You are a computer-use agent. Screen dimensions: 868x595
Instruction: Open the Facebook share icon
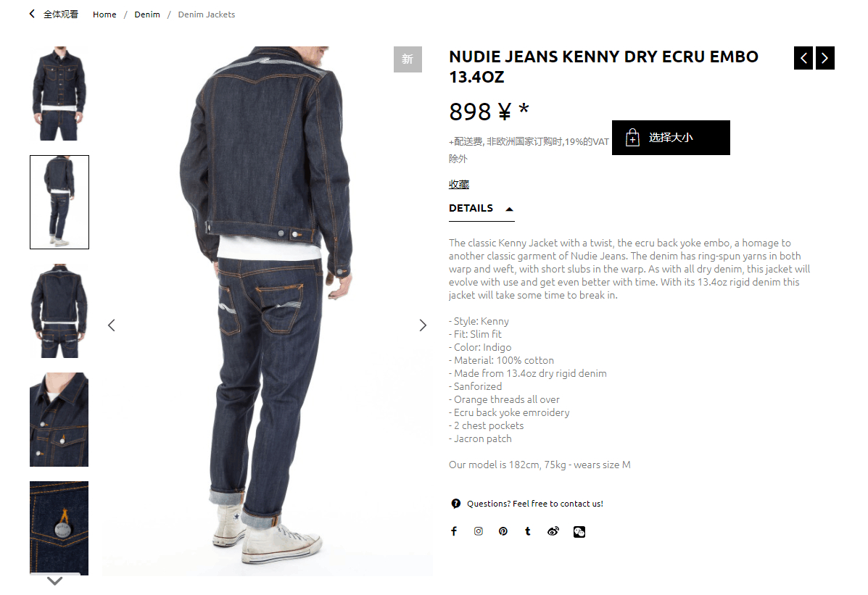point(454,531)
